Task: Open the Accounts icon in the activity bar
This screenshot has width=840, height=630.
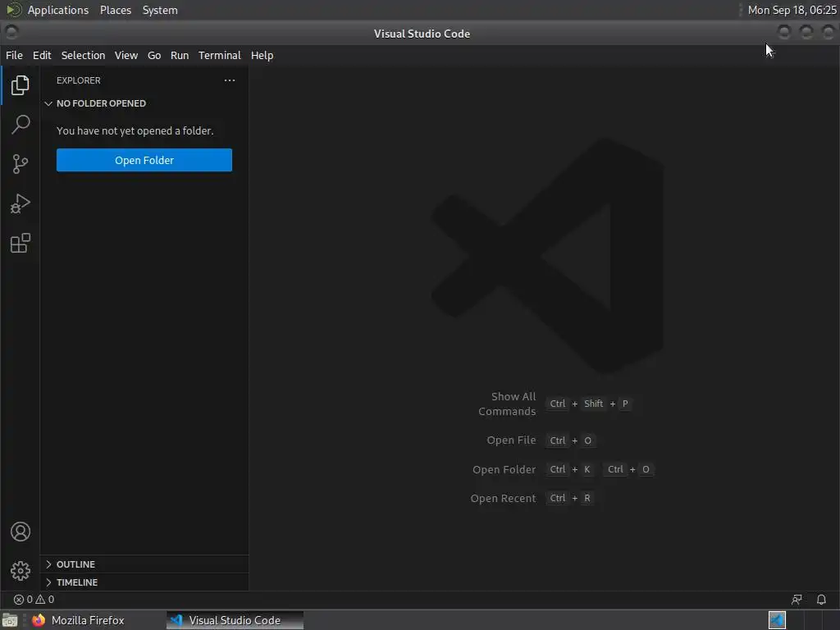Action: click(20, 532)
